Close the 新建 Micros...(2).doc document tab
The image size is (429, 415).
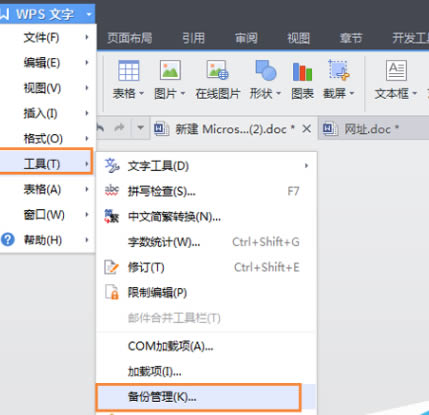[307, 129]
